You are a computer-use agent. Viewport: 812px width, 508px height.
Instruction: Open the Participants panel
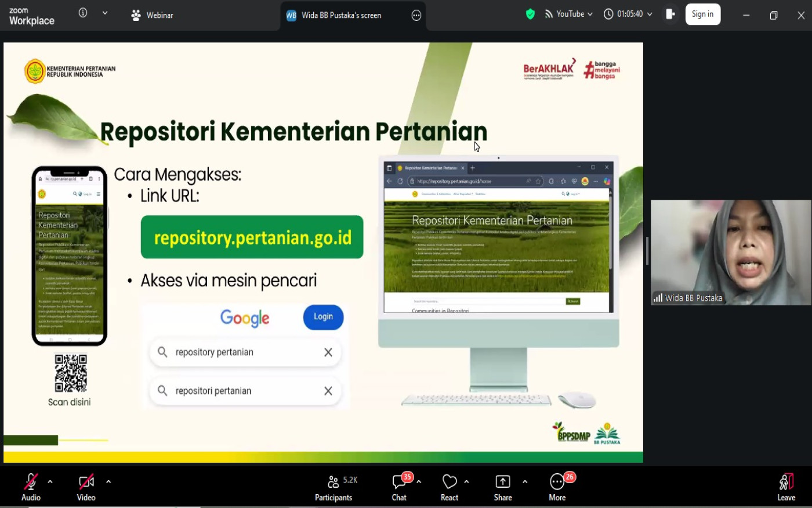[x=333, y=487]
